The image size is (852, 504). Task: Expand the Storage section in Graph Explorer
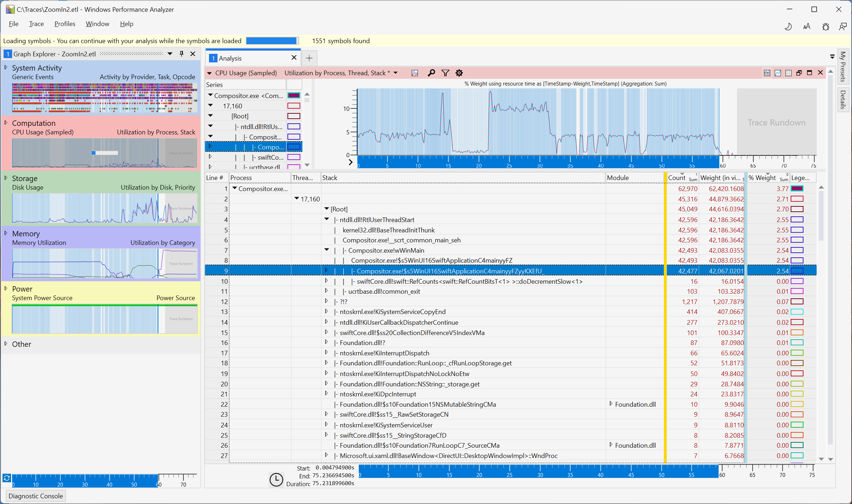6,178
